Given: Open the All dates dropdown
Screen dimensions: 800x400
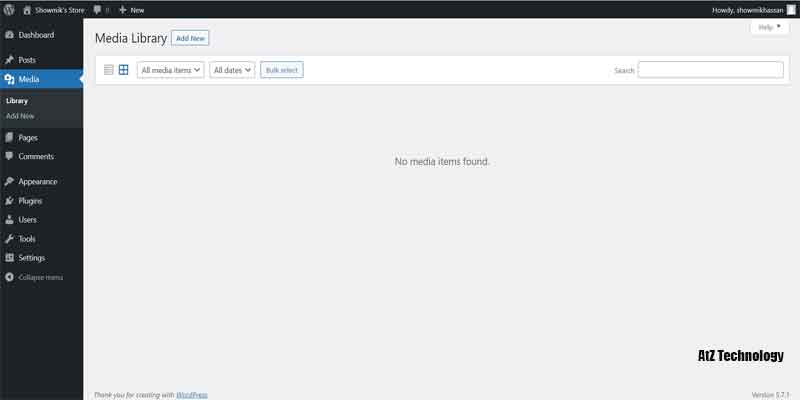Looking at the screenshot, I should [232, 70].
